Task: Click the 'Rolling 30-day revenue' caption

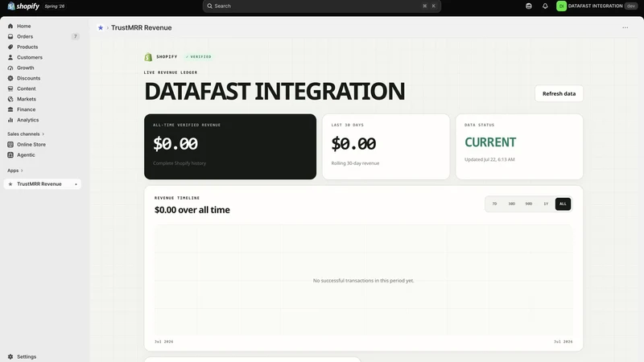Action: 355,163
